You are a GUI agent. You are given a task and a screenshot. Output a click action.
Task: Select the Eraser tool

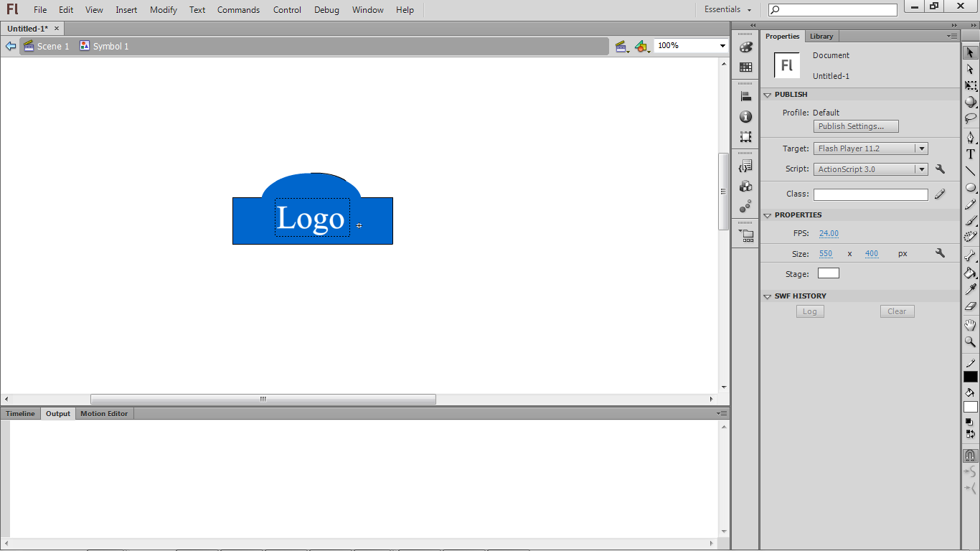pos(970,306)
